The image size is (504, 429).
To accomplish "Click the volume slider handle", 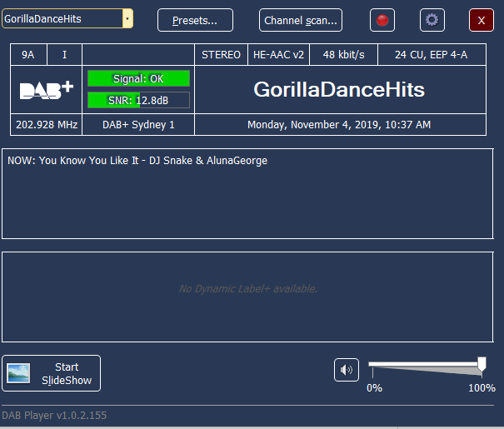I will (x=482, y=363).
